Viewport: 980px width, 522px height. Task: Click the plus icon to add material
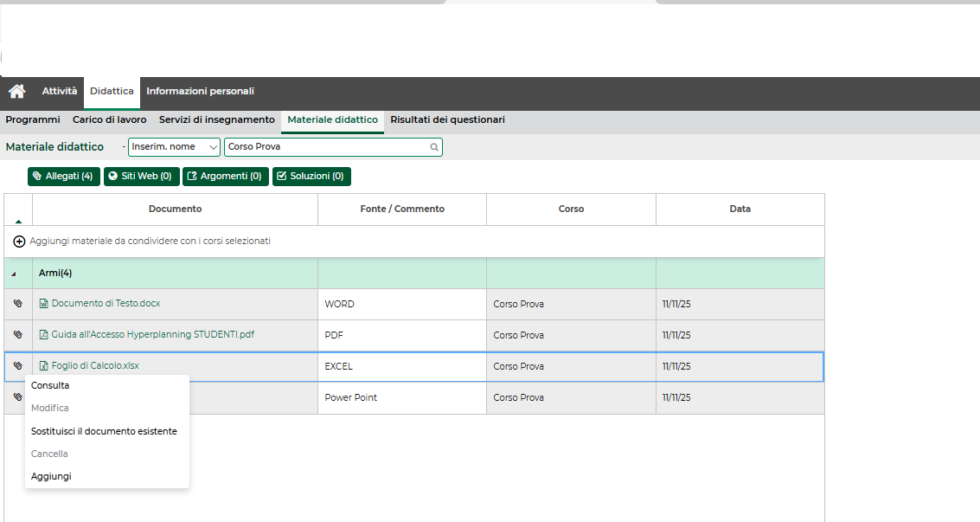pyautogui.click(x=19, y=242)
